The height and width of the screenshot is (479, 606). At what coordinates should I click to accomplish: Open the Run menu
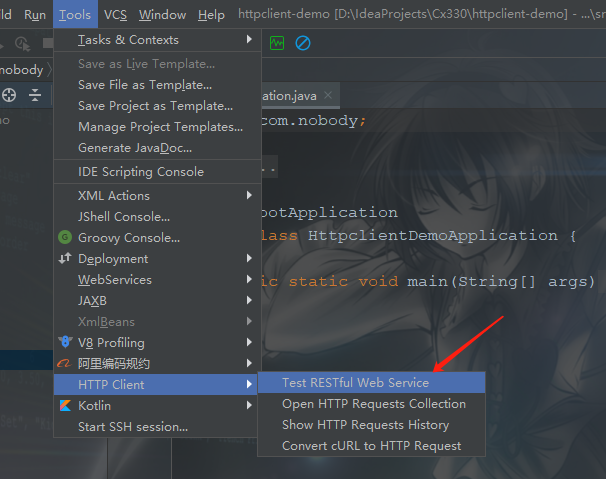coord(35,15)
